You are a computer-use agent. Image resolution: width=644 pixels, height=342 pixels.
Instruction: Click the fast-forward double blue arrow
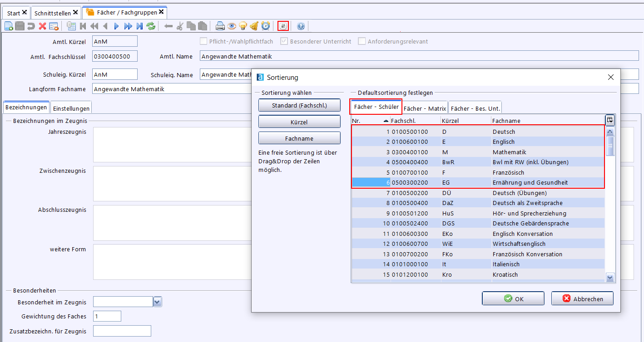pos(128,26)
